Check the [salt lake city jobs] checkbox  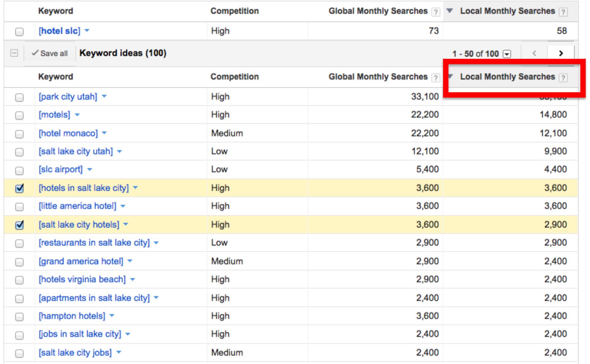[x=19, y=353]
